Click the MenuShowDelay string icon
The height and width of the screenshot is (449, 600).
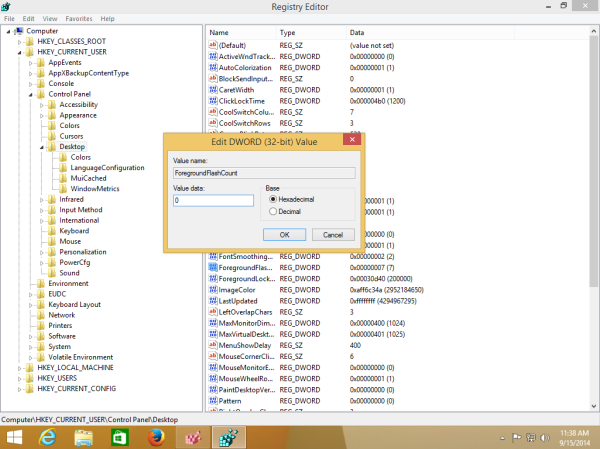coord(213,345)
